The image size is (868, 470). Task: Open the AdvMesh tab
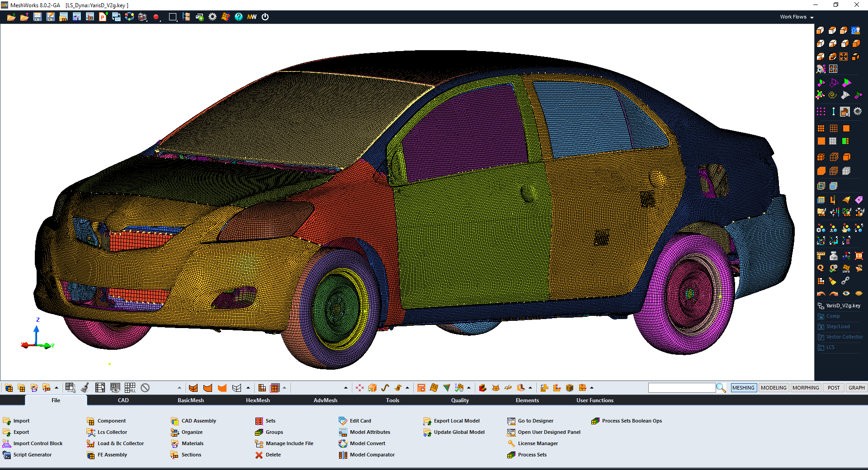(x=325, y=400)
